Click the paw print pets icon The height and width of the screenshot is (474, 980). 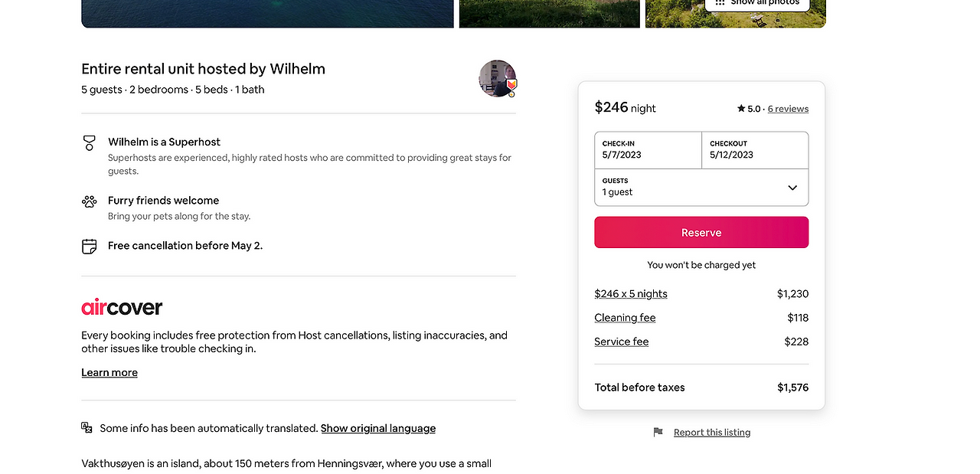pos(90,201)
